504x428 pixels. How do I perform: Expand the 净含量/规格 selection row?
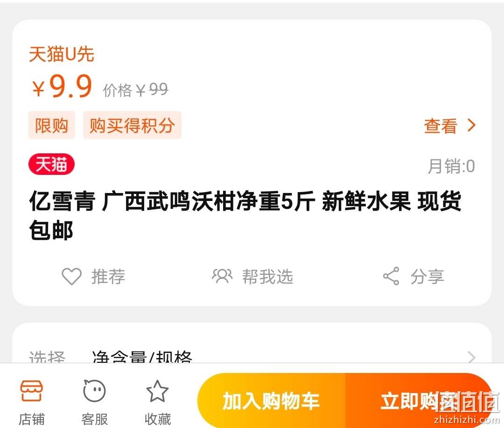[x=252, y=357]
